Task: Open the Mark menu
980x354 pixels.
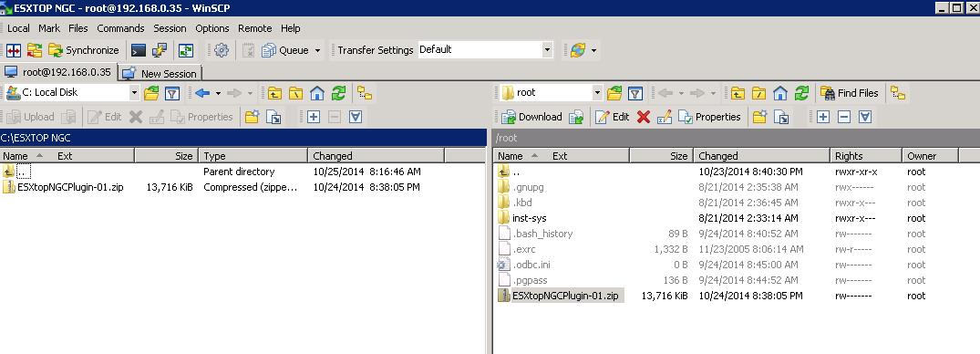Action: click(x=49, y=28)
